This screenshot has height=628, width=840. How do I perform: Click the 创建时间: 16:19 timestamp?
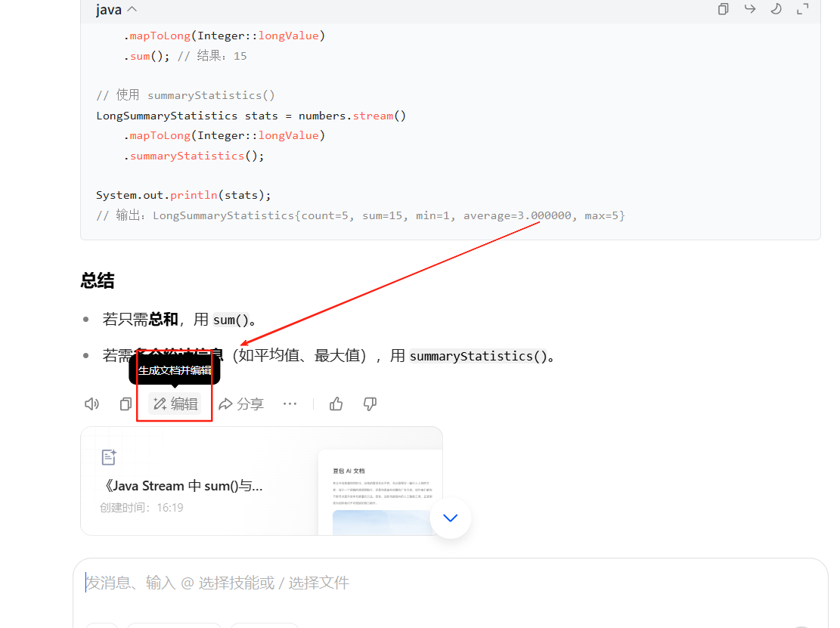(141, 508)
